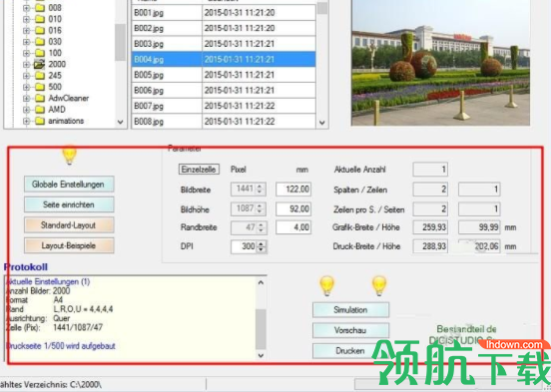
Task: Click the B001.jpg date cell 11:21:20
Action: point(259,13)
